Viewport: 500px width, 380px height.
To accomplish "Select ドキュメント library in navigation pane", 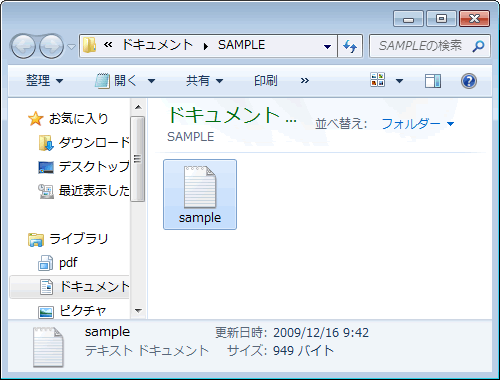I will click(x=95, y=286).
